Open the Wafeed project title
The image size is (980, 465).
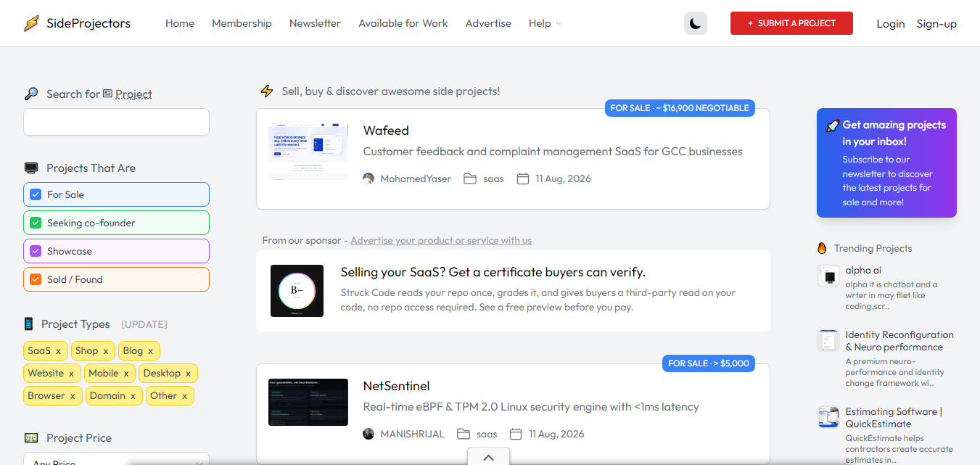coord(386,131)
